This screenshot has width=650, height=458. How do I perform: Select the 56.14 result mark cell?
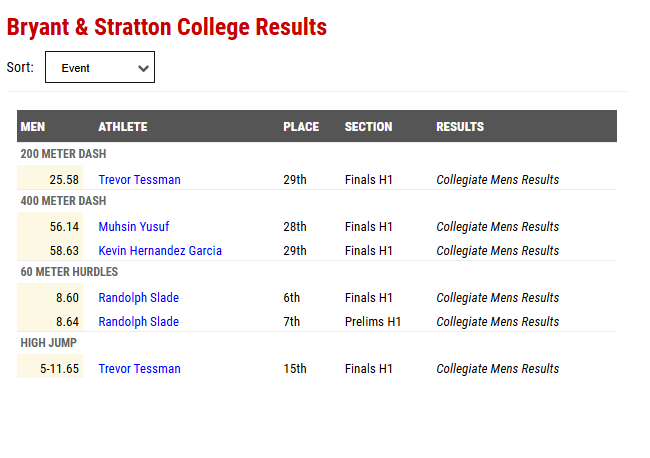(x=50, y=225)
